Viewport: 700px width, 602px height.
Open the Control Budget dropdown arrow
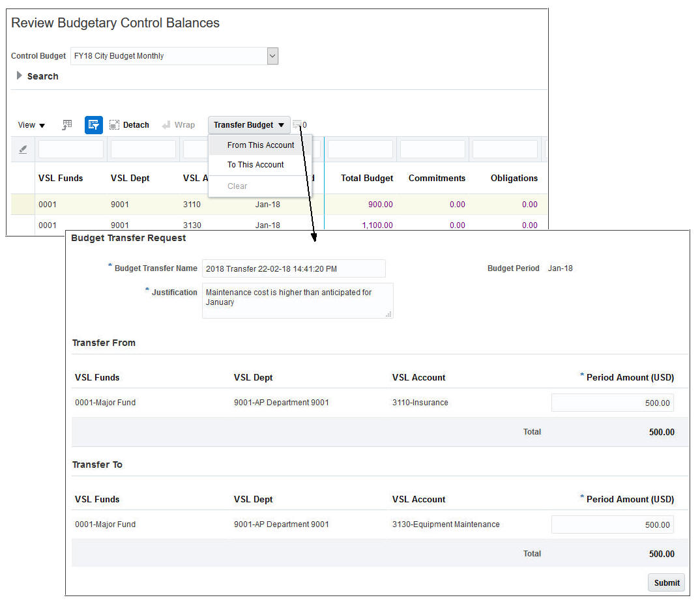point(272,56)
